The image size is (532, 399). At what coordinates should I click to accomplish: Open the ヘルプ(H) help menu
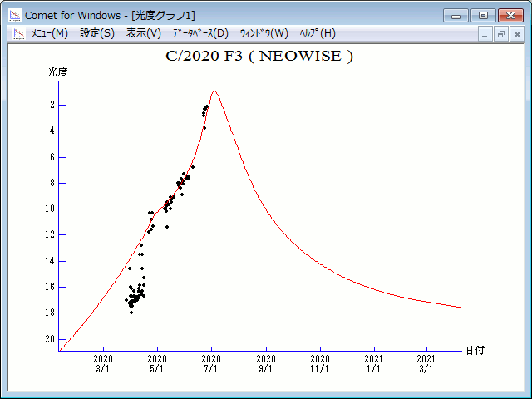coord(318,33)
